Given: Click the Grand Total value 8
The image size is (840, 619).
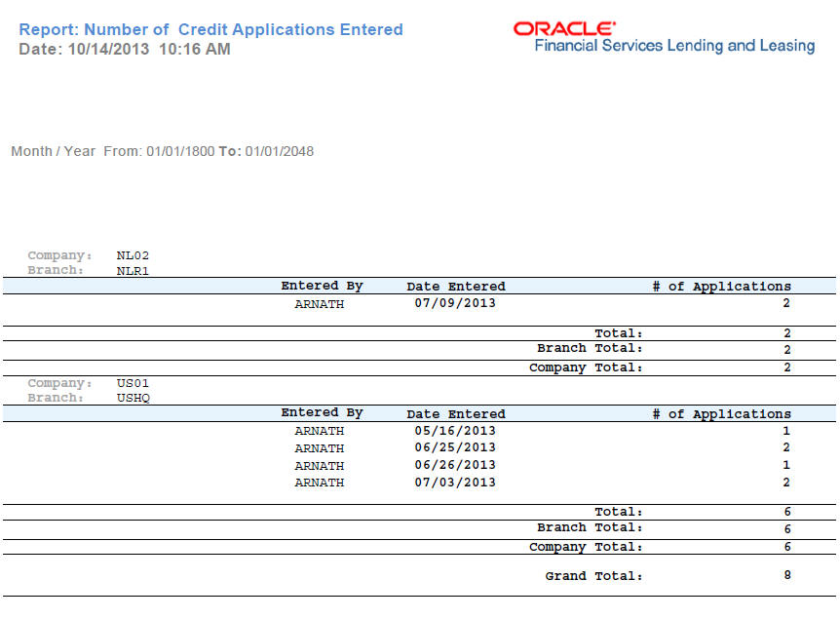Looking at the screenshot, I should [787, 574].
